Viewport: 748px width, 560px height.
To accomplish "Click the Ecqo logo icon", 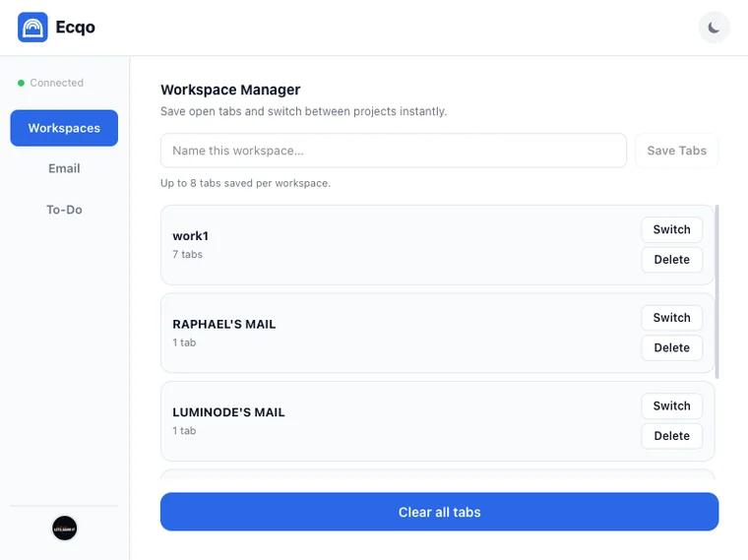I will click(32, 28).
